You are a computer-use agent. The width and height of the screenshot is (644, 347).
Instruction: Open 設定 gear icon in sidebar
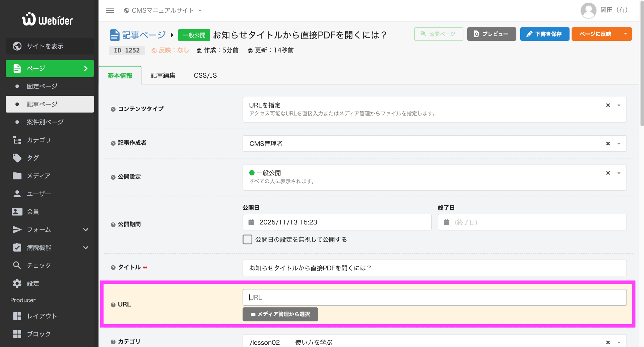click(17, 283)
